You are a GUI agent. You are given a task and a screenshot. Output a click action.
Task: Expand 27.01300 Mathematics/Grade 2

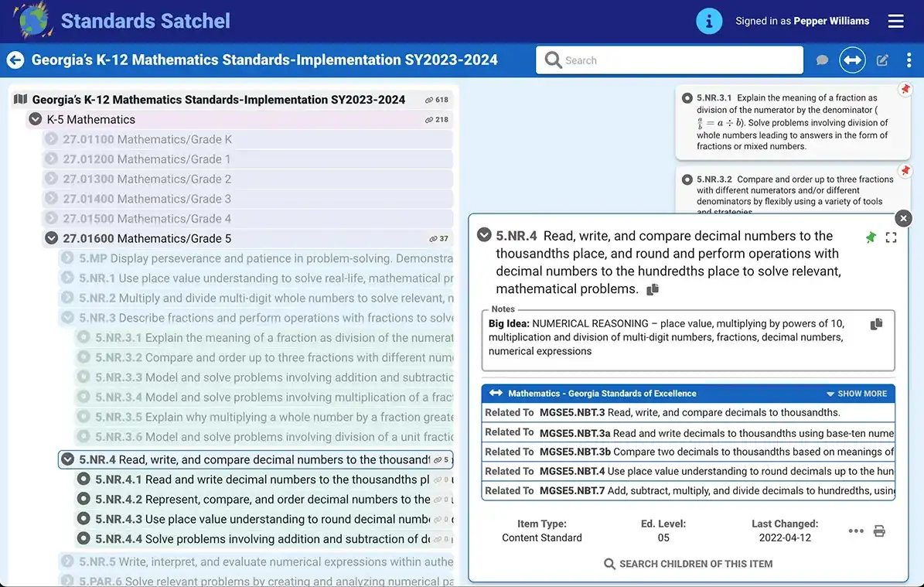click(51, 179)
